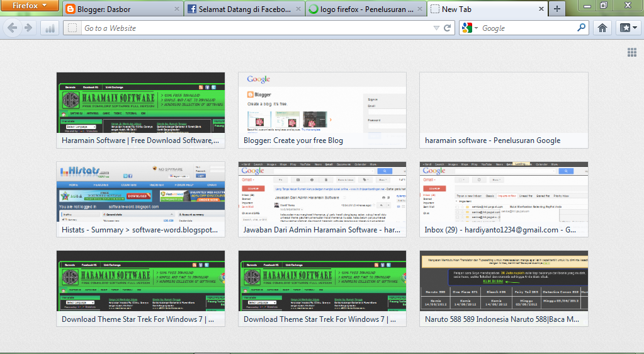Open the Blogger: Create your free Blog thumbnail

pos(322,110)
